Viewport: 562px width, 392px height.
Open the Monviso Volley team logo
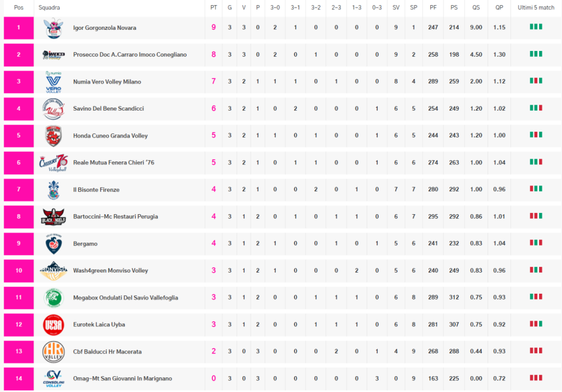click(x=53, y=270)
